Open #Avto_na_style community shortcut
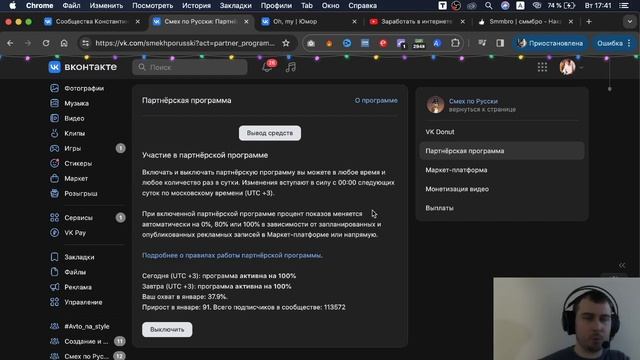The image size is (640, 360). [87, 327]
